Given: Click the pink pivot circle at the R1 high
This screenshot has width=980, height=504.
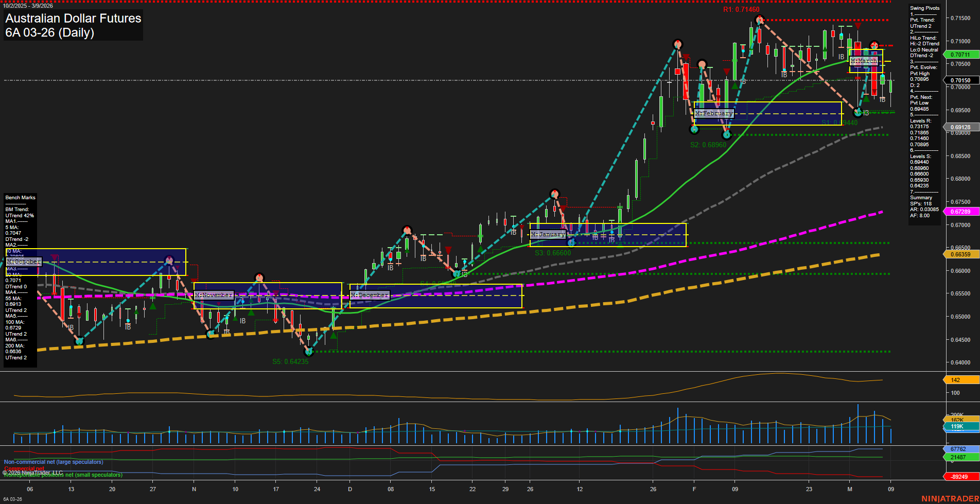Looking at the screenshot, I should [x=760, y=19].
